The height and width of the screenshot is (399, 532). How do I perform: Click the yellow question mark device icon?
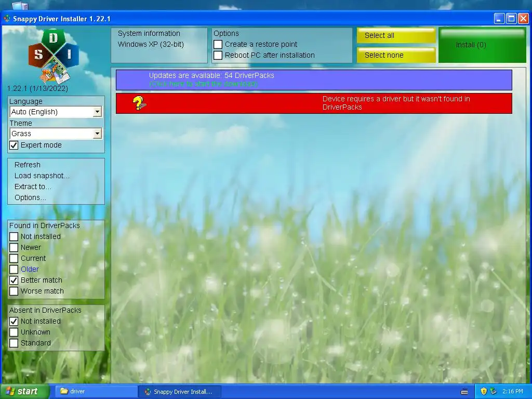(x=139, y=103)
